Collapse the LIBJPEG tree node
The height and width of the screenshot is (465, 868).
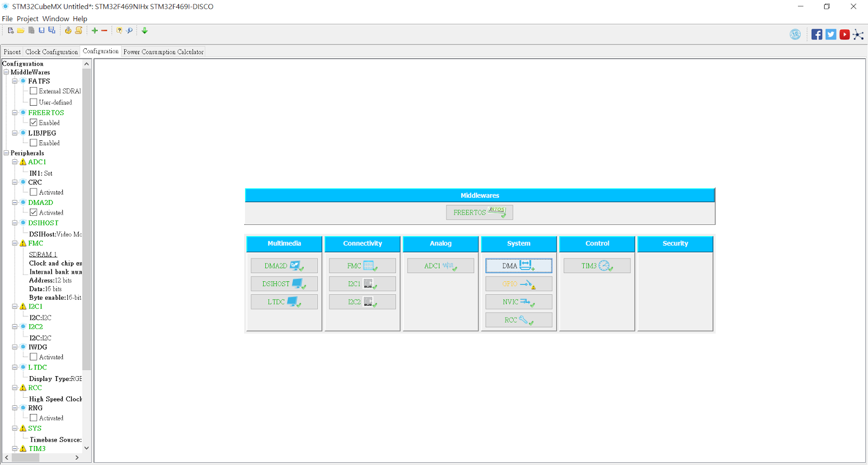pos(15,133)
